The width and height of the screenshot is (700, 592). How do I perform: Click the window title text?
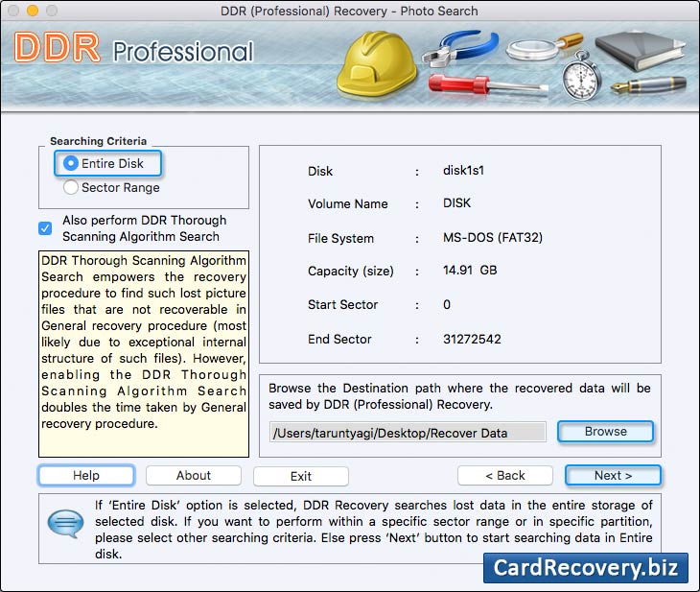[349, 11]
